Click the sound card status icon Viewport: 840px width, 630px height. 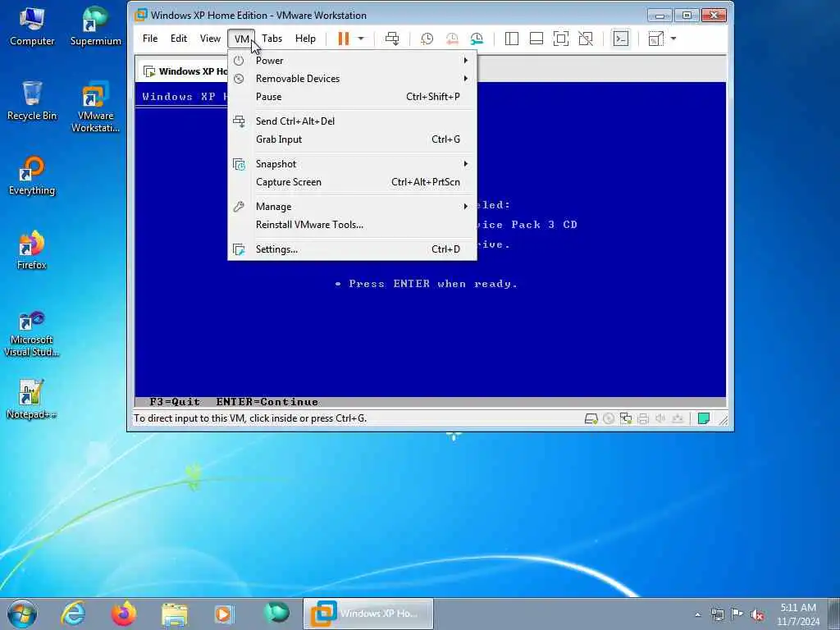(x=660, y=419)
